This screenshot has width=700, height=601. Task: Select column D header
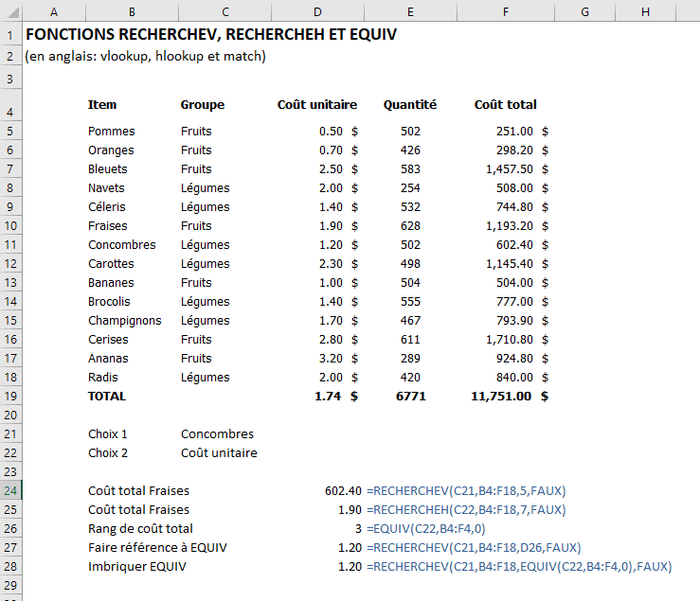pos(317,11)
